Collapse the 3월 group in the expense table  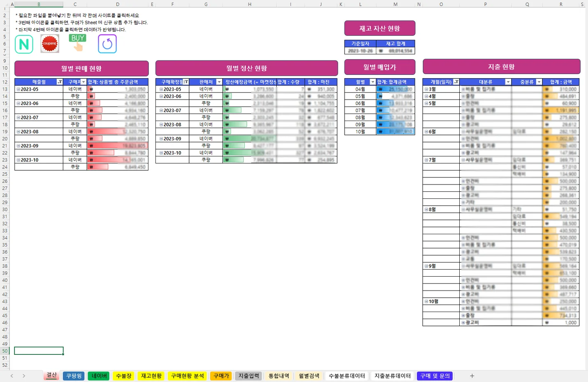(x=426, y=89)
